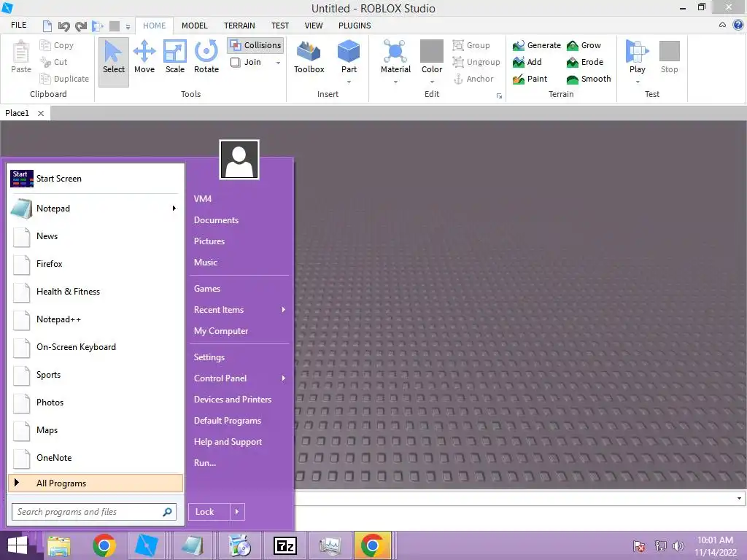Viewport: 747px width, 560px height.
Task: Open File Explorer from taskbar
Action: 59,545
